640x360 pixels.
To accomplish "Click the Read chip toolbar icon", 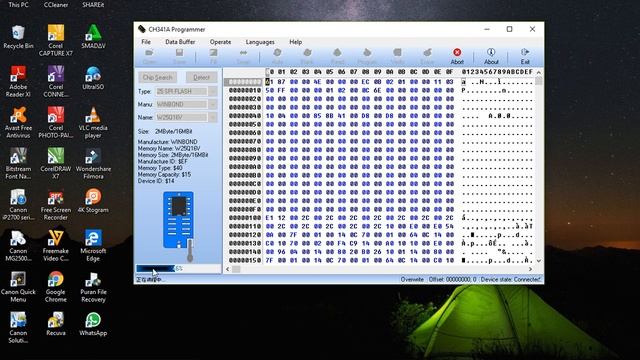I will [337, 56].
